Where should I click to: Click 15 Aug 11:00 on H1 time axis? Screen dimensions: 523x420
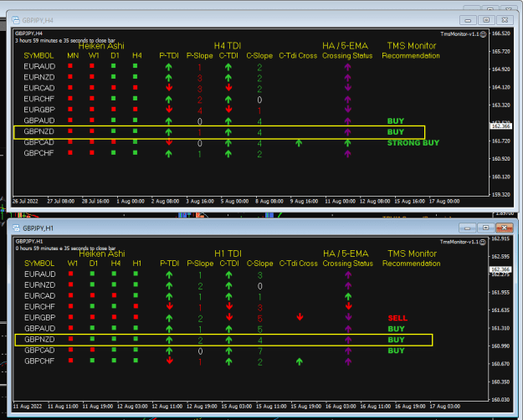(271, 407)
